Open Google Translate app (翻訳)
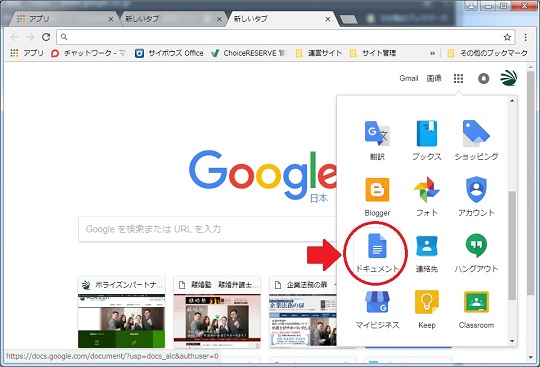The image size is (540, 367). (x=377, y=140)
